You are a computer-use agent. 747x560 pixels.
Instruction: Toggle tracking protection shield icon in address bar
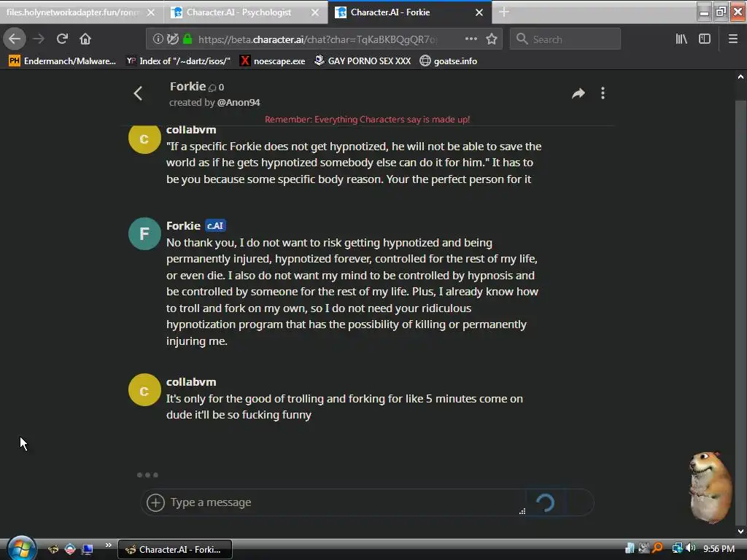pos(172,39)
